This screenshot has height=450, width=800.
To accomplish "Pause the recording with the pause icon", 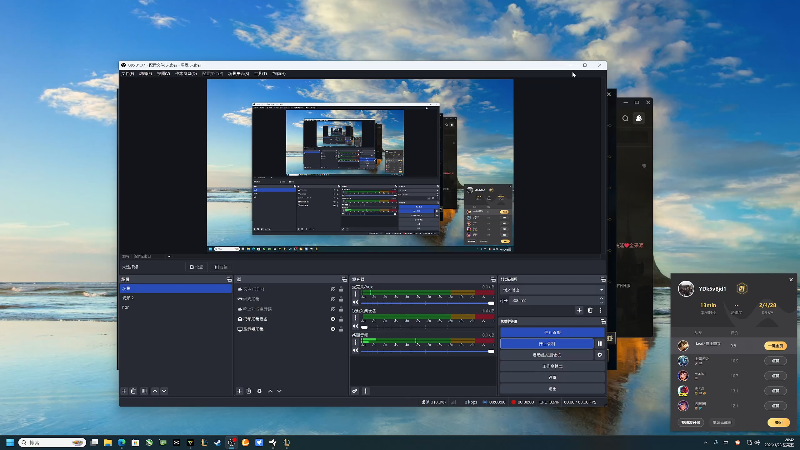I will click(x=600, y=343).
